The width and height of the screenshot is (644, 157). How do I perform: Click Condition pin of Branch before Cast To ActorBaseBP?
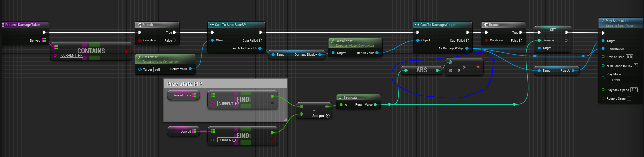pos(140,40)
